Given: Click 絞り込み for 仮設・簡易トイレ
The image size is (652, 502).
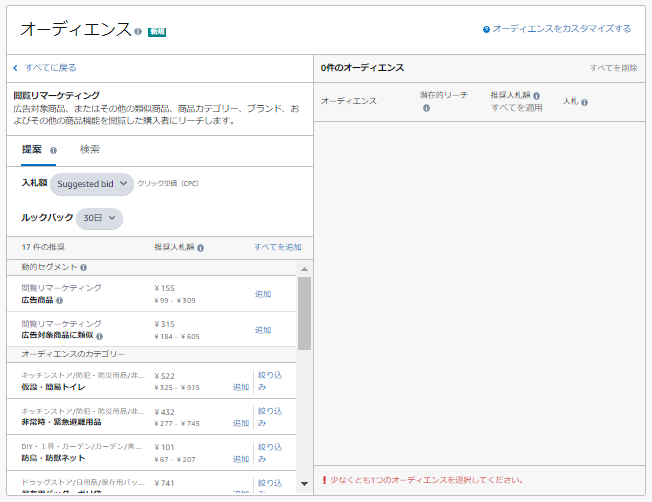Looking at the screenshot, I should pyautogui.click(x=270, y=381).
